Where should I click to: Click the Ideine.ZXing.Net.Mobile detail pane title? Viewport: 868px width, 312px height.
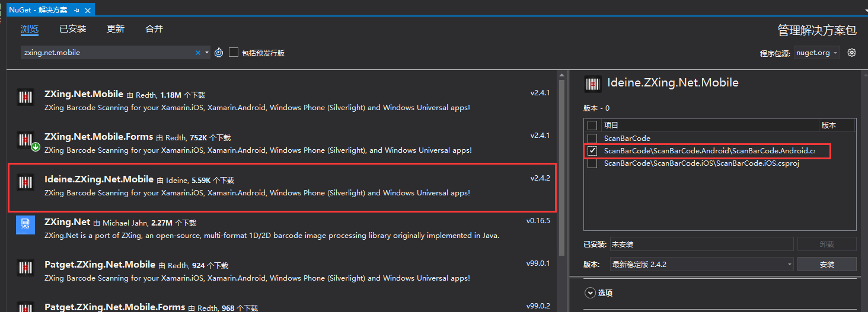coord(673,83)
